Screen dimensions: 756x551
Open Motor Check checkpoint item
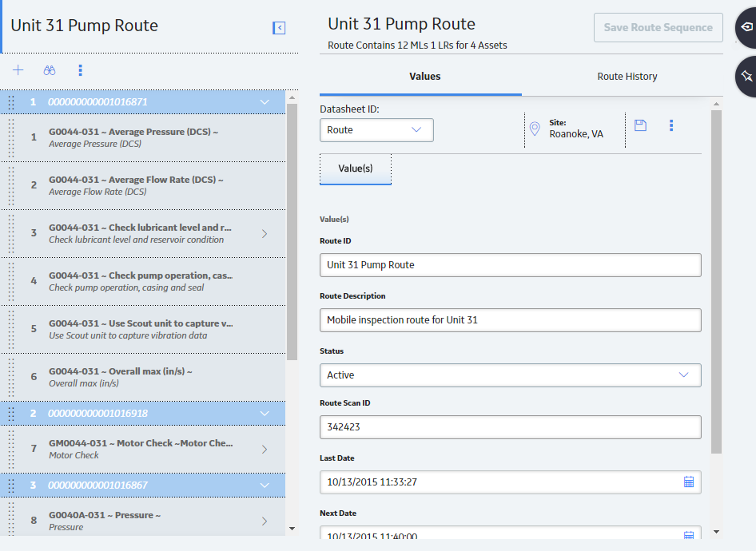[143, 449]
